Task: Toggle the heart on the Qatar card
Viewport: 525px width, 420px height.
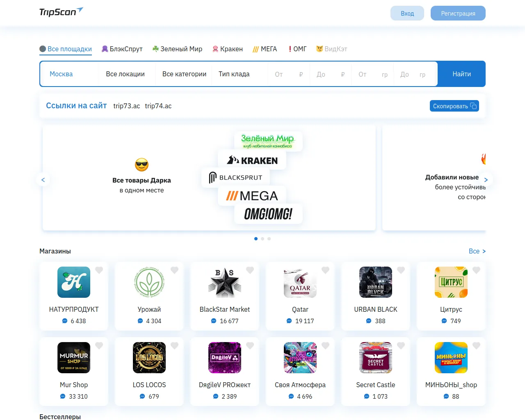Action: click(x=326, y=270)
